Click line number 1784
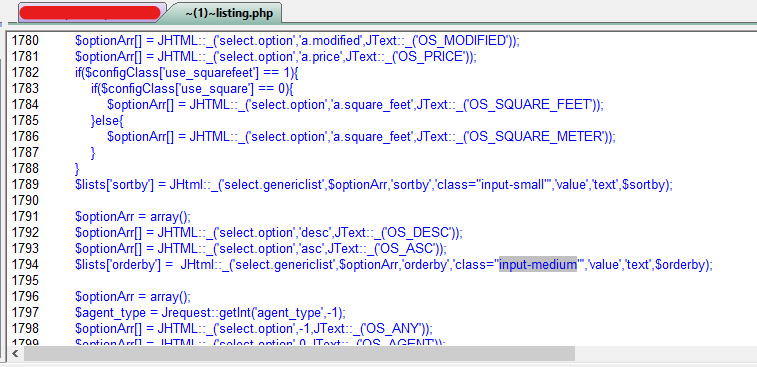The width and height of the screenshot is (757, 367). 25,104
